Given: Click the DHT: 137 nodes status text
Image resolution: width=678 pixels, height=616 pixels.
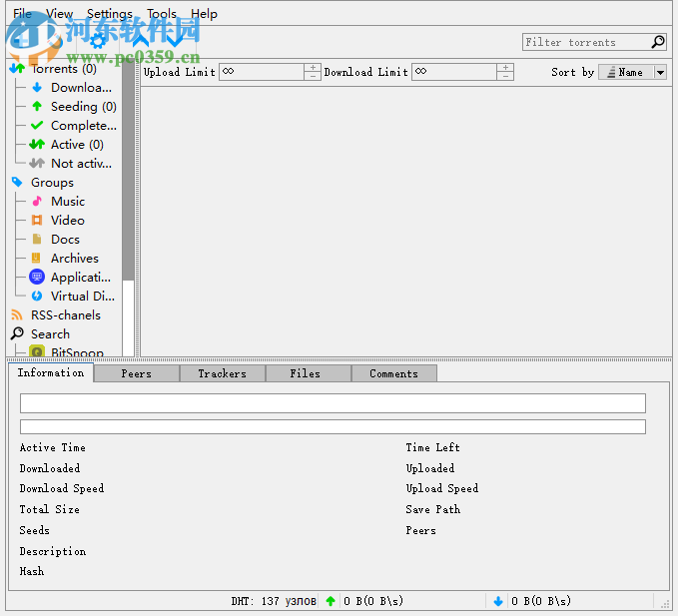Looking at the screenshot, I should (274, 601).
